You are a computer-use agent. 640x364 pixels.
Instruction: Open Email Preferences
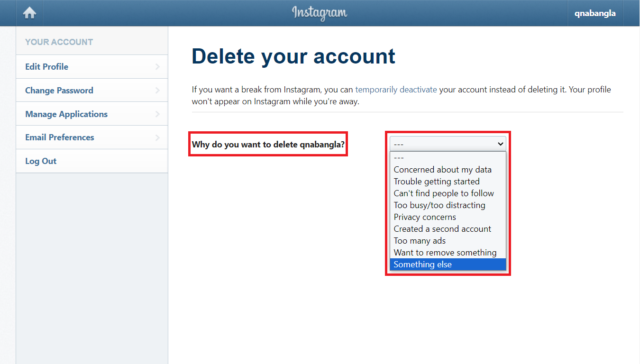[59, 137]
